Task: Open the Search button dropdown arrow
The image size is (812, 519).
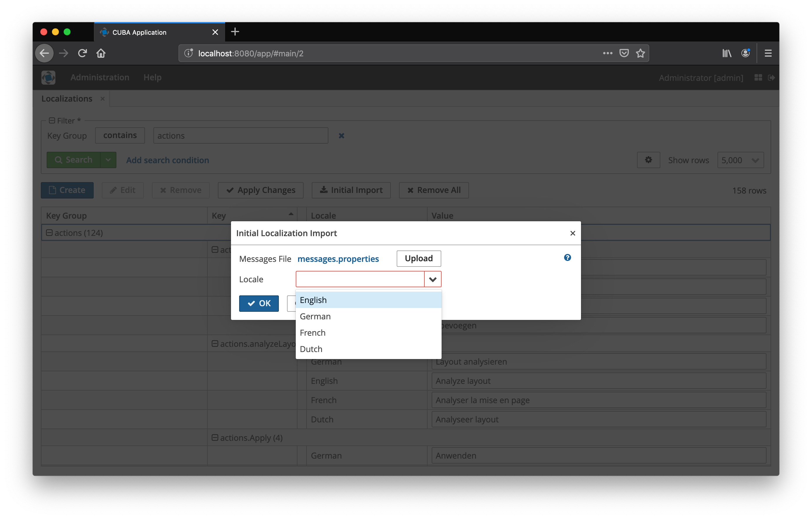Action: click(108, 160)
